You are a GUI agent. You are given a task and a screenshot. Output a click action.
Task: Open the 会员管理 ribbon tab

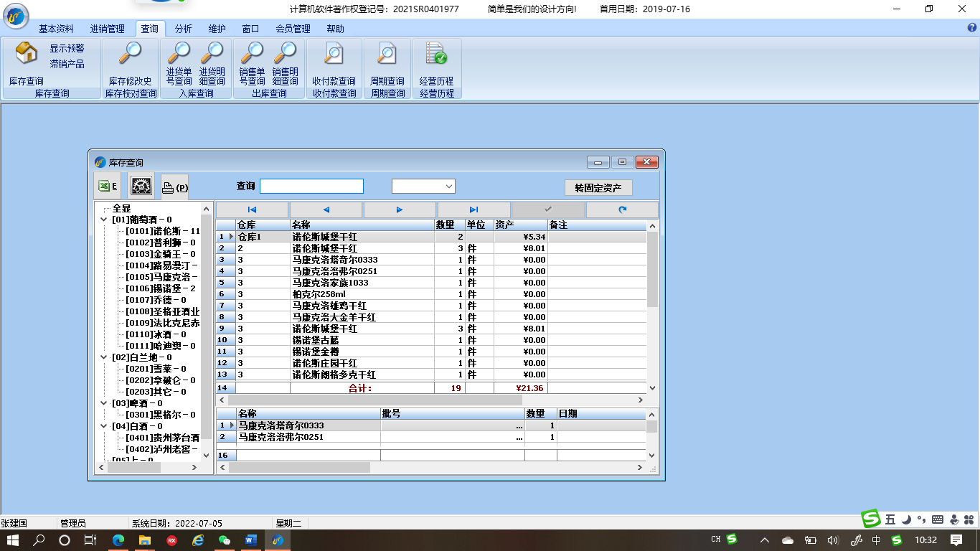pyautogui.click(x=293, y=29)
